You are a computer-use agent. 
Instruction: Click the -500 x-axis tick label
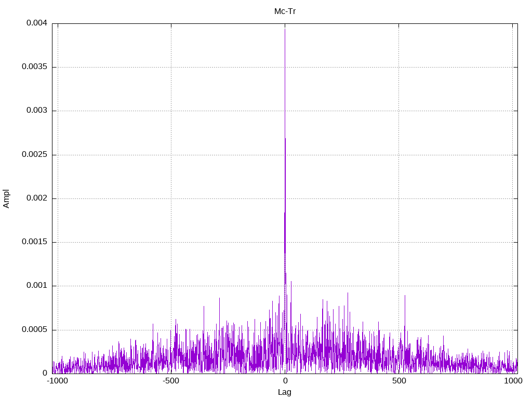tap(171, 381)
